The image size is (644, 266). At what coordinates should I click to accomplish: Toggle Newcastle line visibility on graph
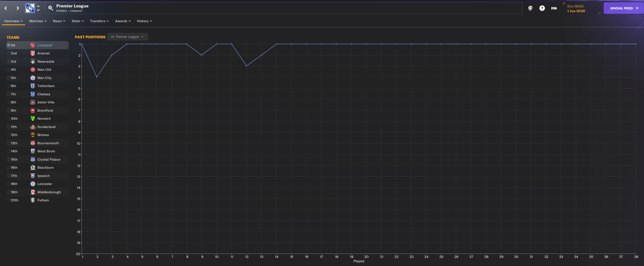point(9,62)
